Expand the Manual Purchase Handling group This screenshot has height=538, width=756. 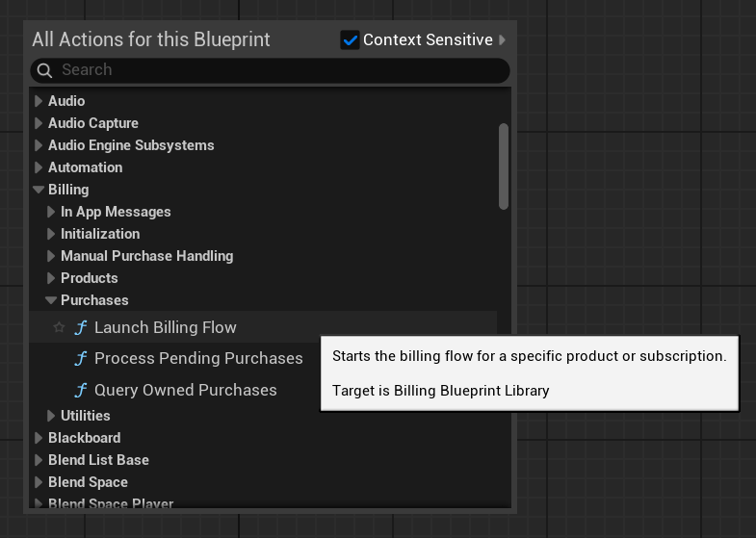51,256
